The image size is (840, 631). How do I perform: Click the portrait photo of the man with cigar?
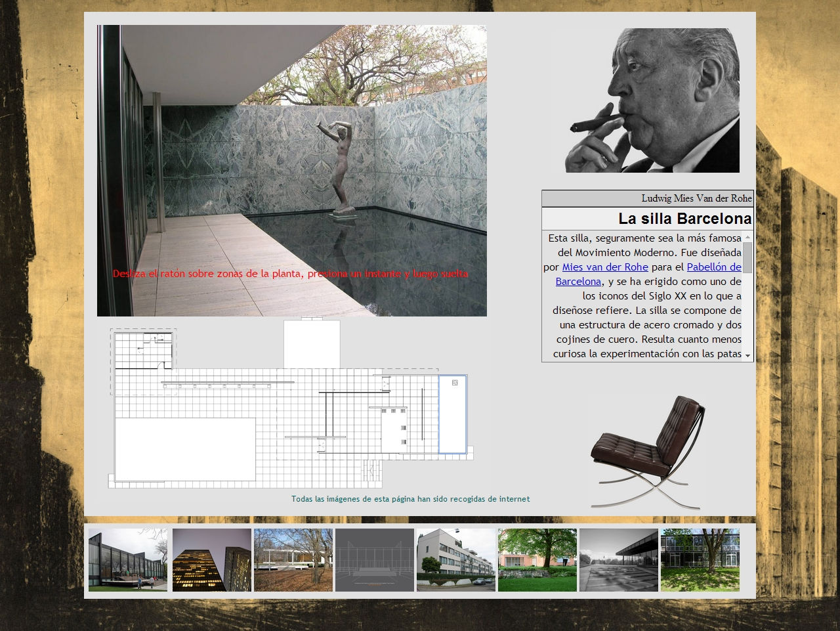click(652, 100)
